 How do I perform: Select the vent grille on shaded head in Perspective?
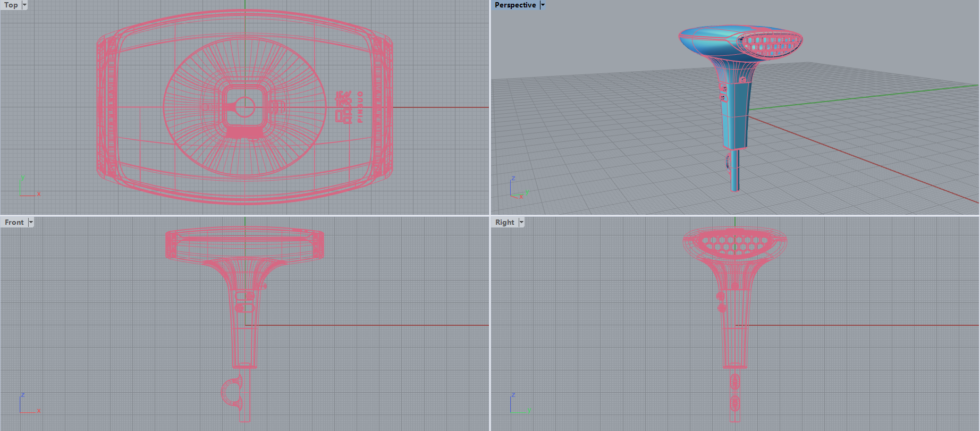coord(770,44)
